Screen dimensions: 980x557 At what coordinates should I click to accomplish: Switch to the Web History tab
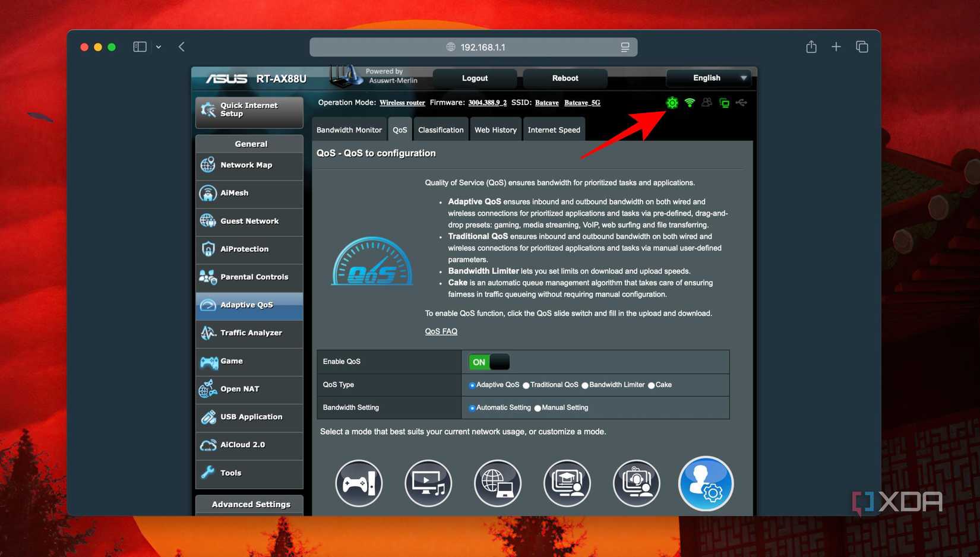(x=495, y=129)
